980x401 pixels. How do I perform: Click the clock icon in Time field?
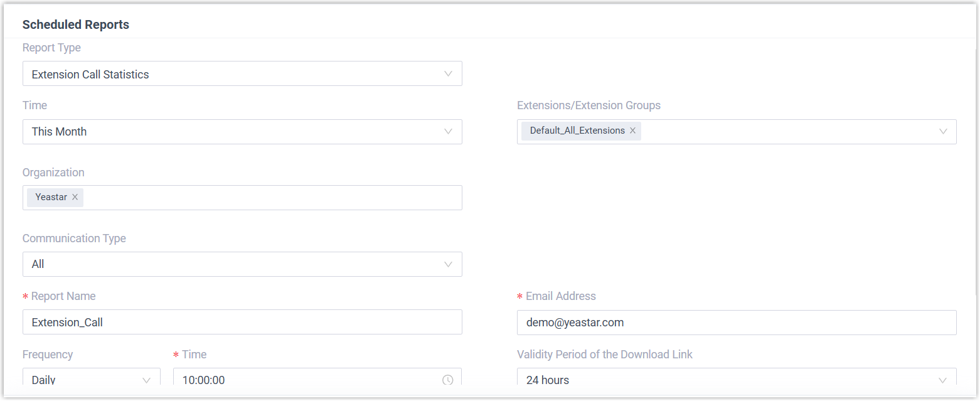tap(447, 380)
